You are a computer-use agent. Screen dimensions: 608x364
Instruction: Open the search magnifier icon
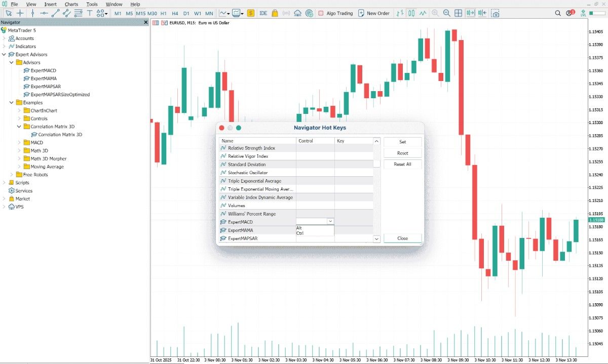coord(558,13)
